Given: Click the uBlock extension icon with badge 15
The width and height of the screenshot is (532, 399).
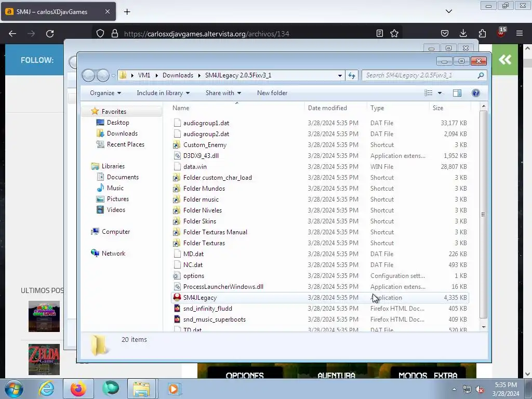Looking at the screenshot, I should point(501,32).
